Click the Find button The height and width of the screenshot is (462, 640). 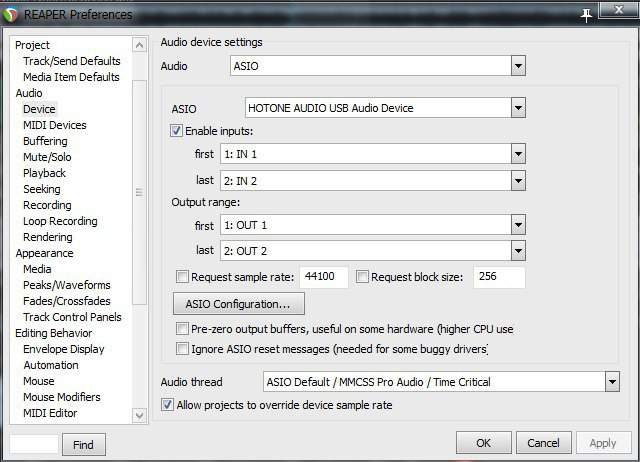(84, 444)
